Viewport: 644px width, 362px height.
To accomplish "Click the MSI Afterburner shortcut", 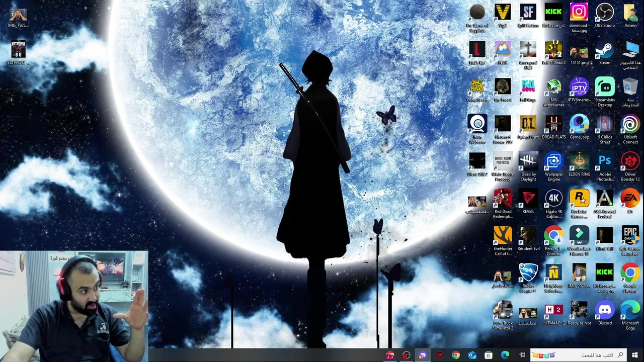I will click(x=553, y=92).
